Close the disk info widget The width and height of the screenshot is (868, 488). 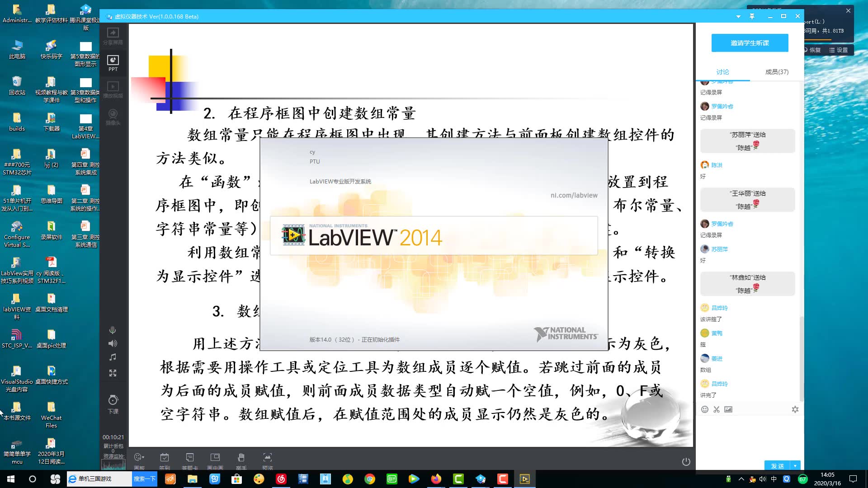(848, 10)
